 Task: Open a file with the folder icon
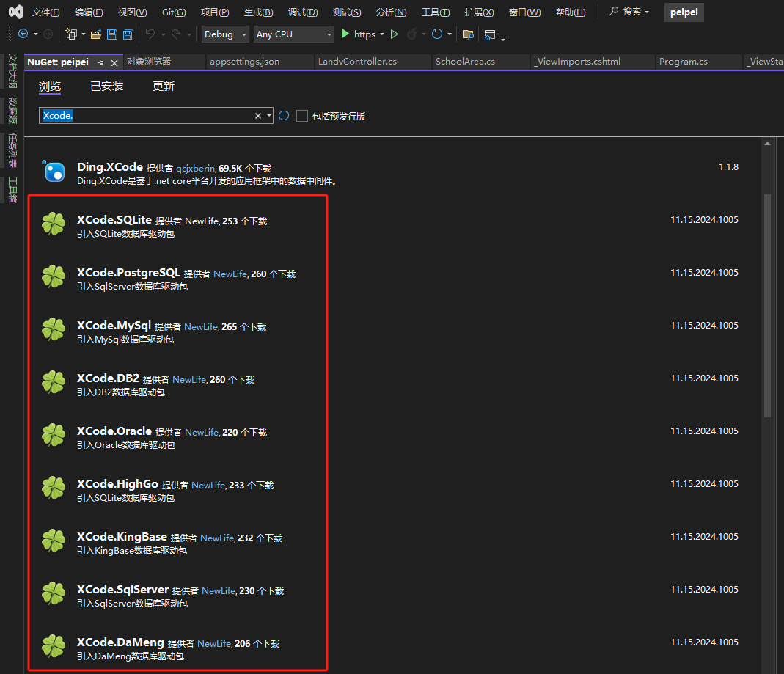pos(96,34)
